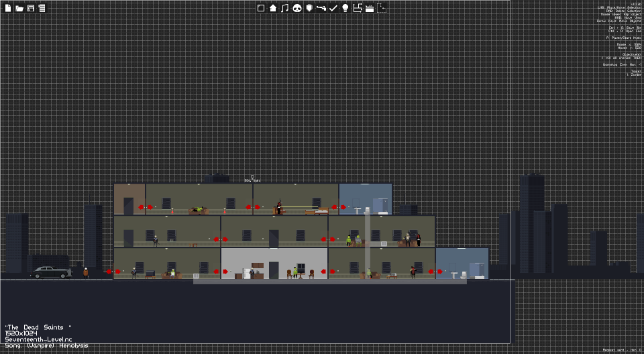Select the clapperboard cutscene tool

370,8
